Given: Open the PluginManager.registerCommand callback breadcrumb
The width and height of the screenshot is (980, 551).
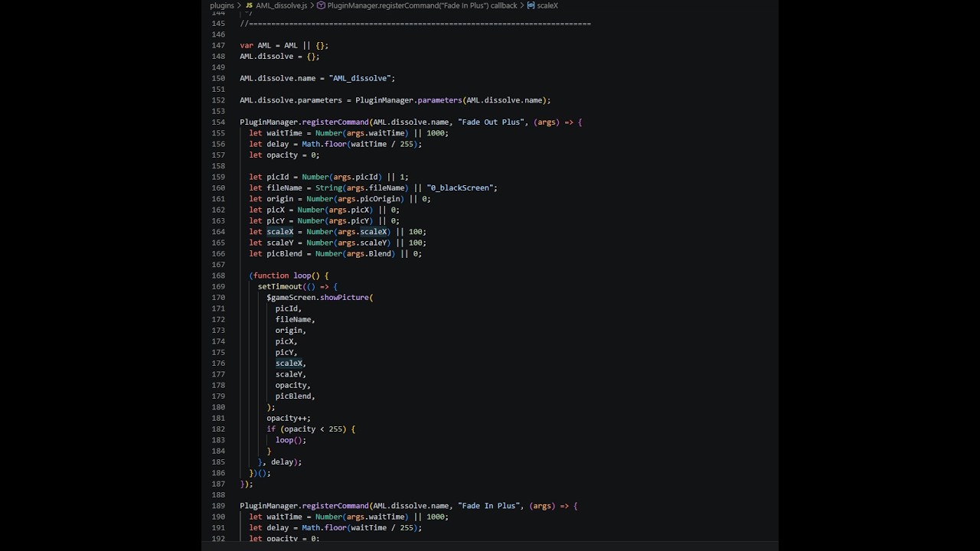Looking at the screenshot, I should (422, 5).
